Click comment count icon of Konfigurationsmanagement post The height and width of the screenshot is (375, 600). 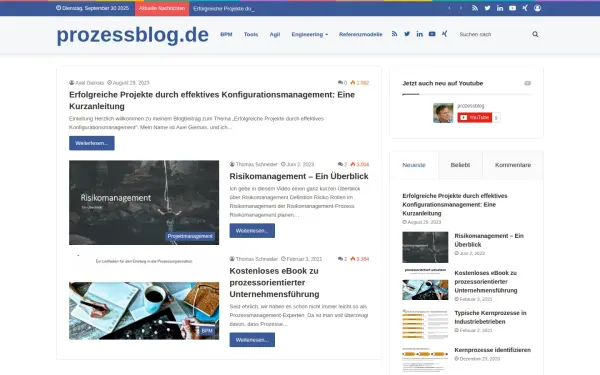[340, 83]
